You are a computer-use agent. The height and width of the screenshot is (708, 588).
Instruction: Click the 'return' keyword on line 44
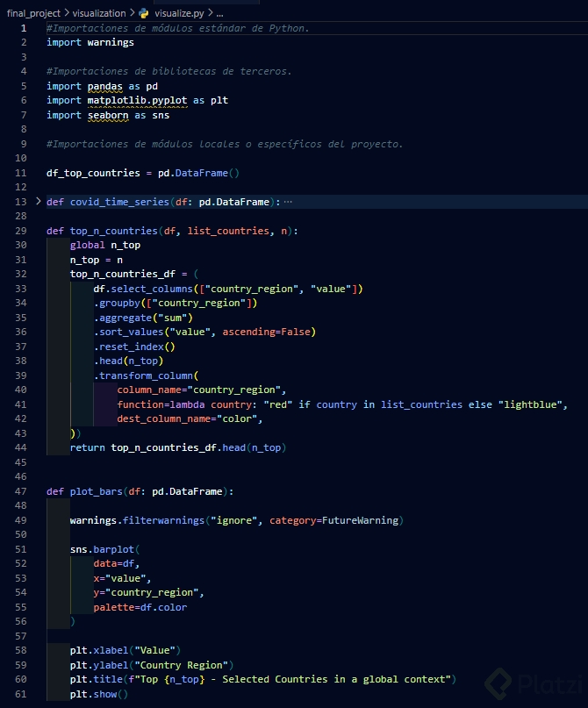(87, 447)
